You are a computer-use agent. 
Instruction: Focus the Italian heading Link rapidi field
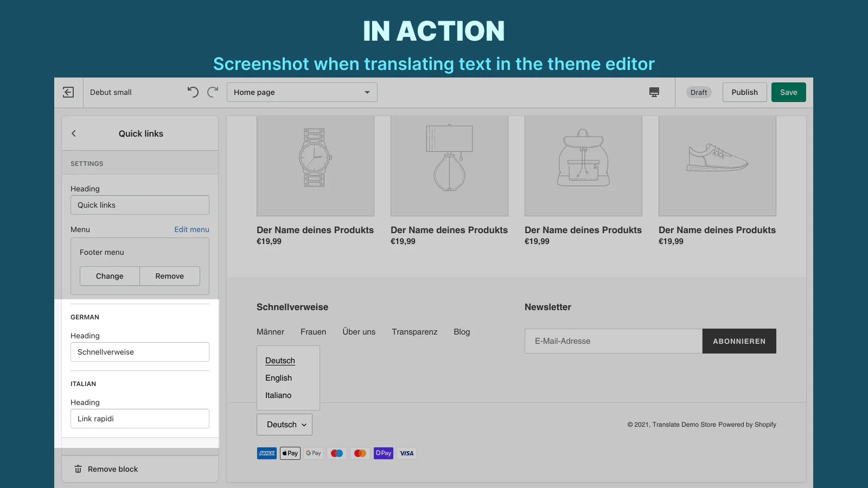140,419
